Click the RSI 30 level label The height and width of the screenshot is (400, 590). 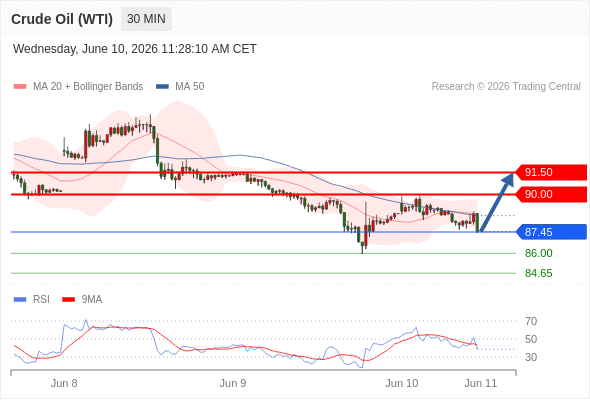[x=531, y=357]
